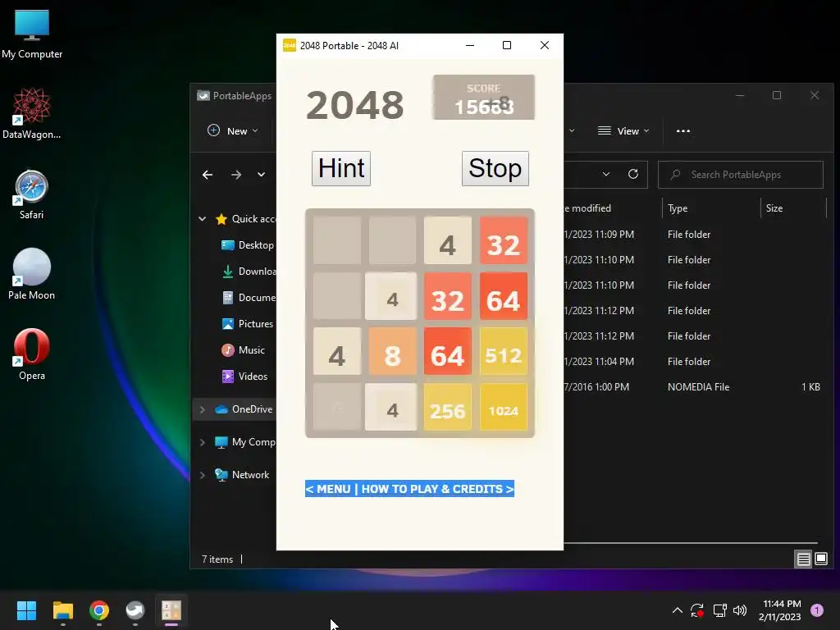Image resolution: width=840 pixels, height=630 pixels.
Task: Select Music in the navigation pane
Action: point(243,349)
